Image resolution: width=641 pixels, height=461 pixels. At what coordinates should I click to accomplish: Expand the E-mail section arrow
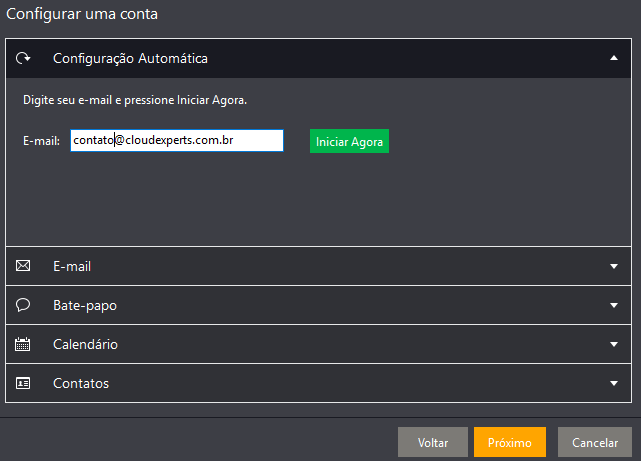614,266
